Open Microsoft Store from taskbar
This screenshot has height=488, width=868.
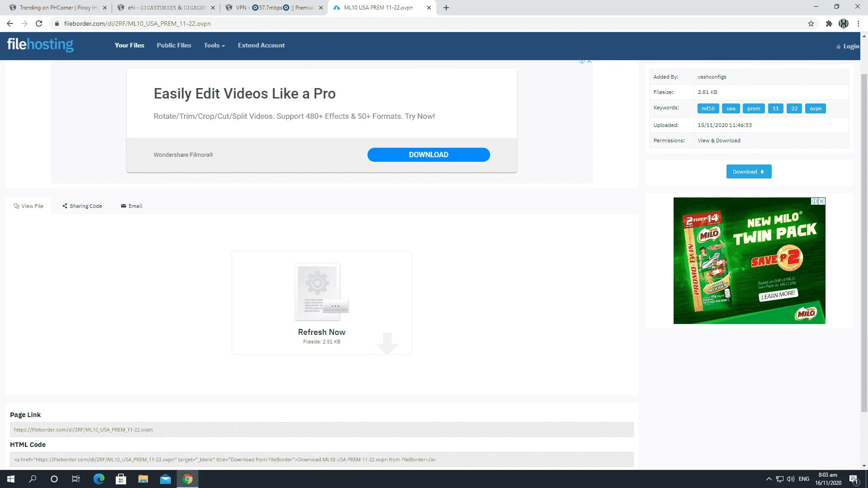pos(121,479)
